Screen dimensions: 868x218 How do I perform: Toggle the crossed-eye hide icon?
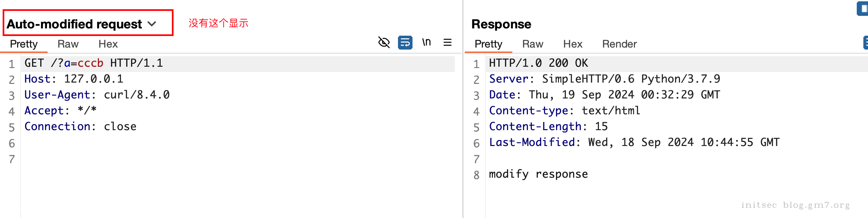point(384,43)
